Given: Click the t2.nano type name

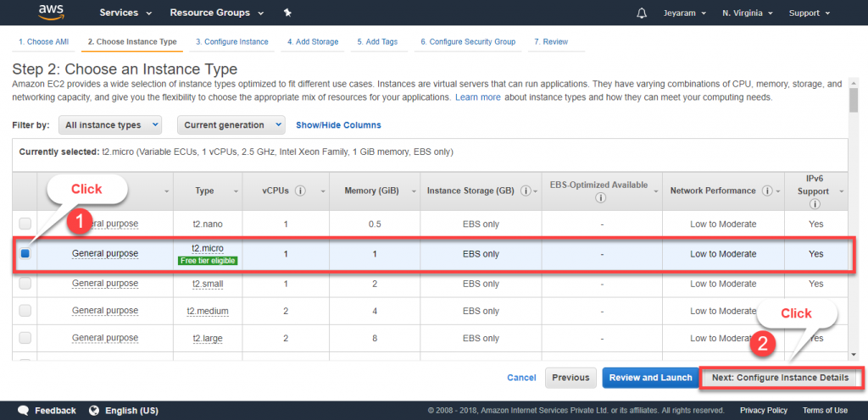Looking at the screenshot, I should (208, 224).
